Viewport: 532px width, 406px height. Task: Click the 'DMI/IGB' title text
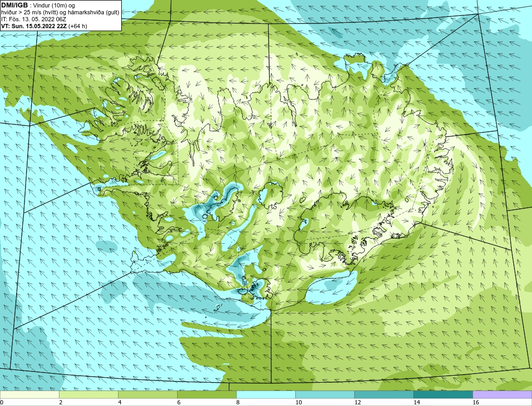tap(14, 5)
